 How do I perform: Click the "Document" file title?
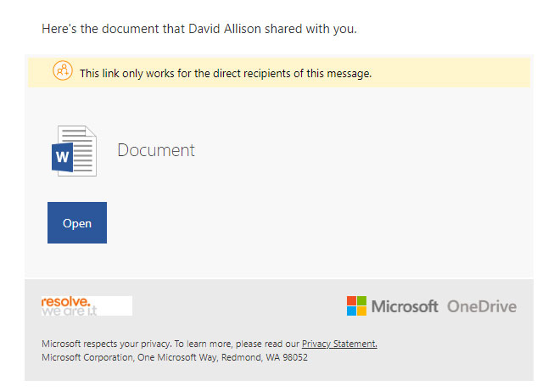[x=156, y=150]
